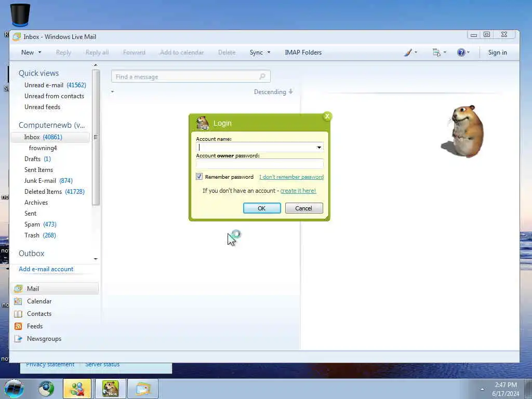Image resolution: width=532 pixels, height=399 pixels.
Task: Click the Windows Live Mail title icon
Action: pos(17,37)
